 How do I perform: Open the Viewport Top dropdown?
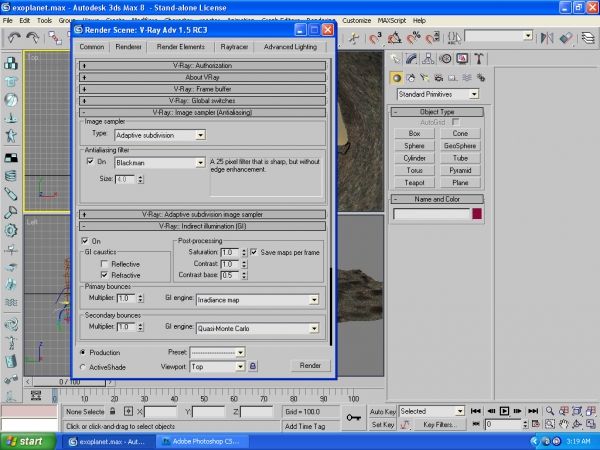click(x=240, y=367)
